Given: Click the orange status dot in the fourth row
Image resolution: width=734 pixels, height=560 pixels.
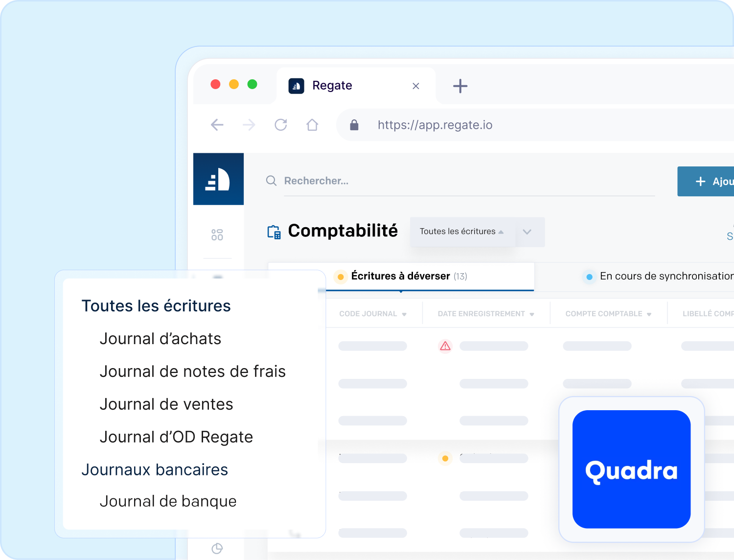Looking at the screenshot, I should [x=445, y=459].
